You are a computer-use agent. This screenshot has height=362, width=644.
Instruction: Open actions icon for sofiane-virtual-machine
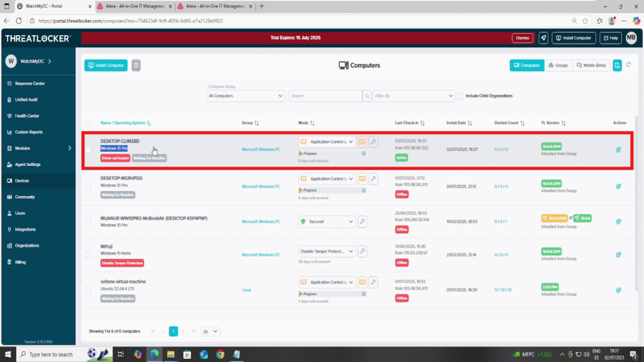(x=618, y=290)
